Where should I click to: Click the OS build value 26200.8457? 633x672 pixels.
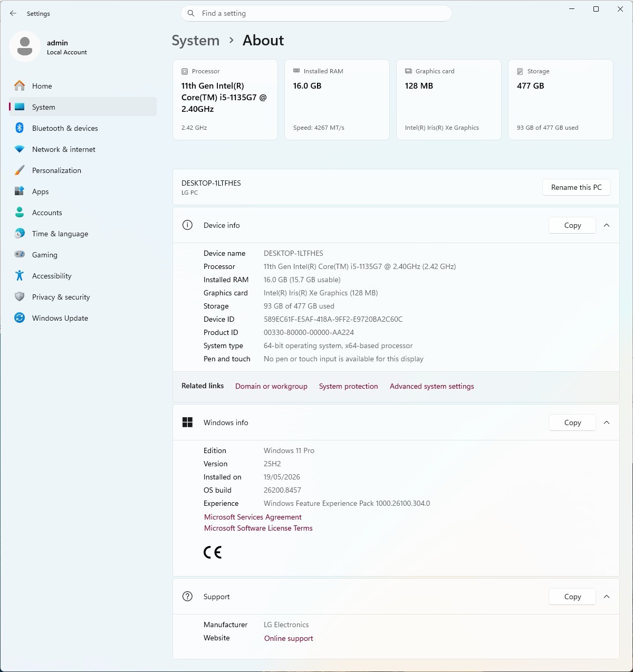pyautogui.click(x=282, y=490)
